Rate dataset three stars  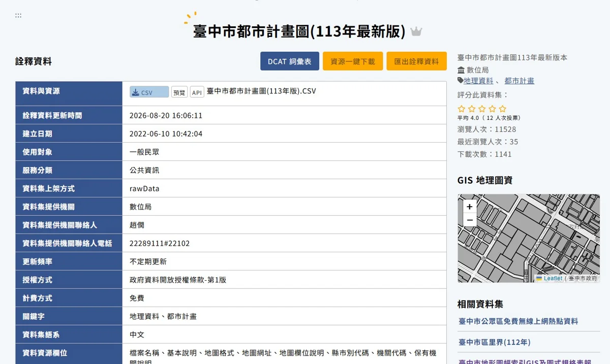[x=482, y=109]
